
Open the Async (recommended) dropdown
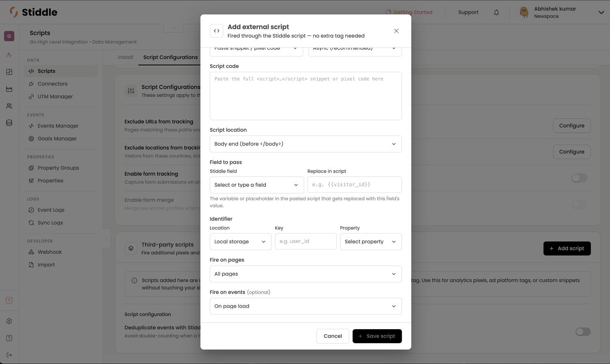point(355,50)
